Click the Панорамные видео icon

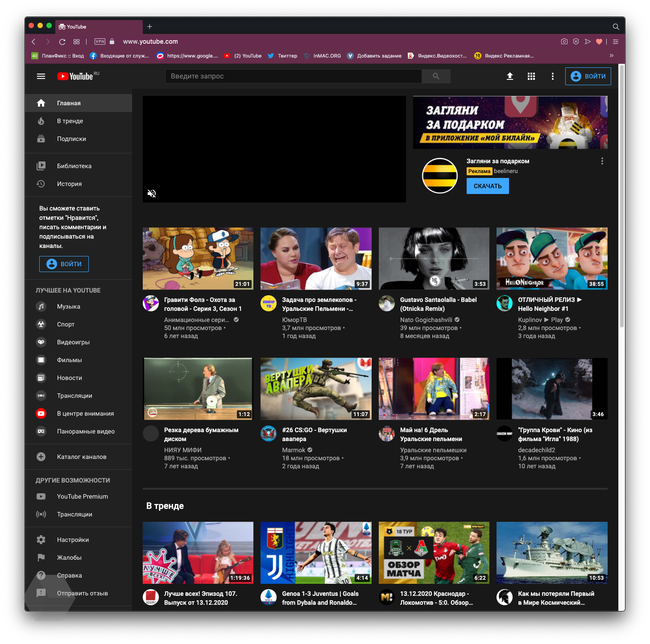[x=41, y=431]
